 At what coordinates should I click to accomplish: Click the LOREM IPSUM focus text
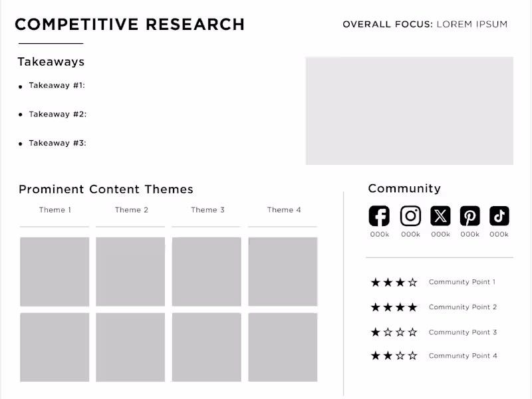click(x=472, y=24)
